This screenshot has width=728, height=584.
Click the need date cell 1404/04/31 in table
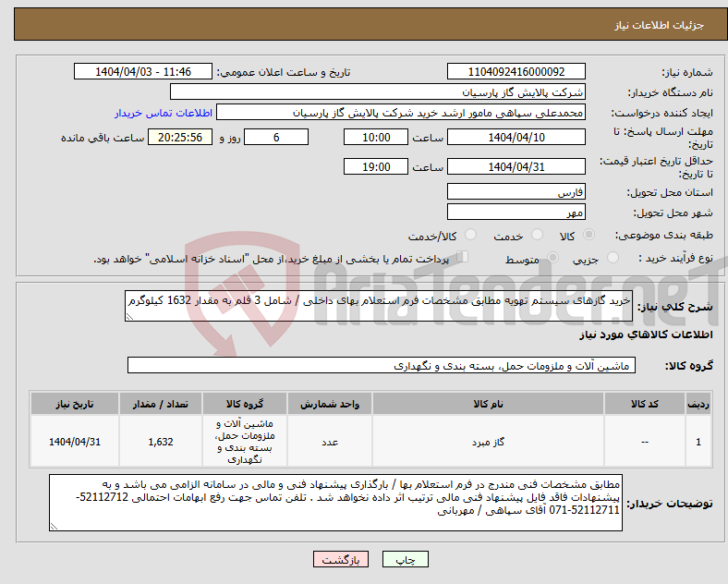point(75,442)
